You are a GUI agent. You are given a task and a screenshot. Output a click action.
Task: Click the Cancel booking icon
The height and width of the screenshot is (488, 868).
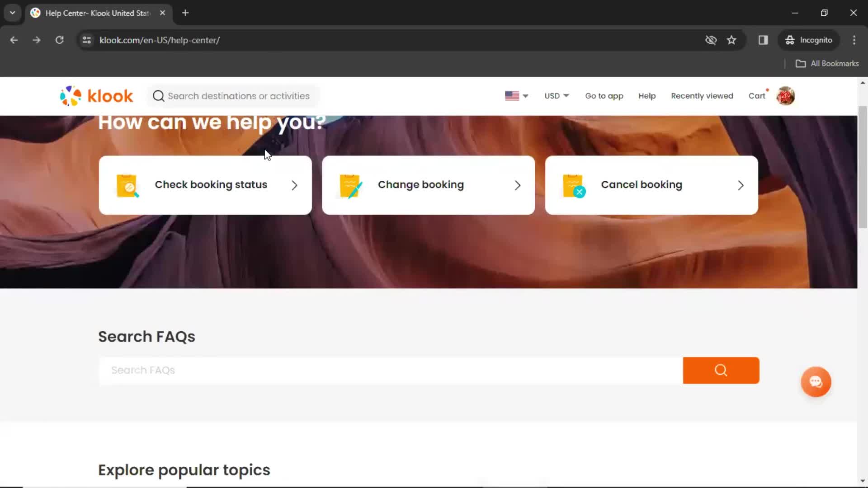click(572, 185)
